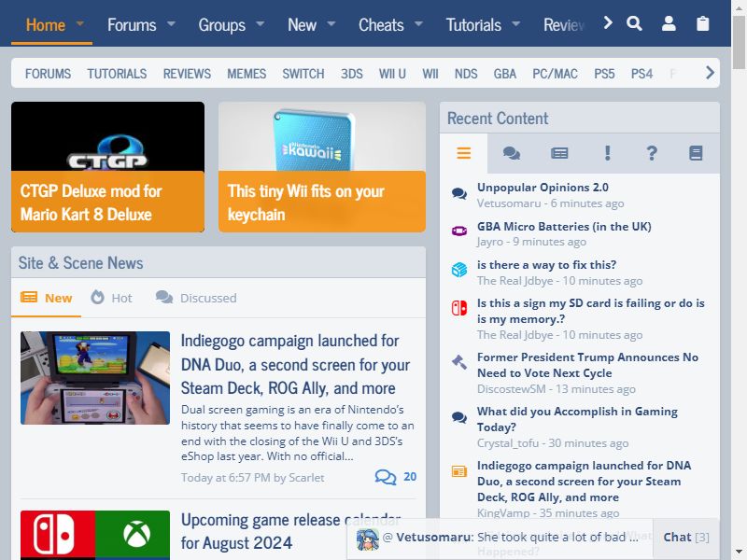Go to NDS in category bar

tap(465, 74)
